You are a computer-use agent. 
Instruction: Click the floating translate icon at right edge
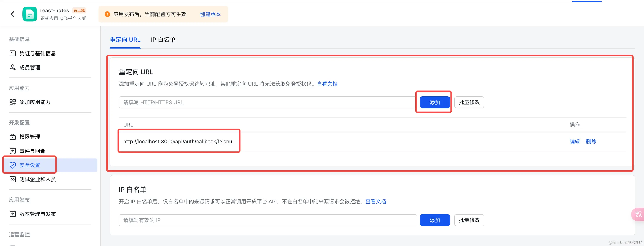point(638,214)
